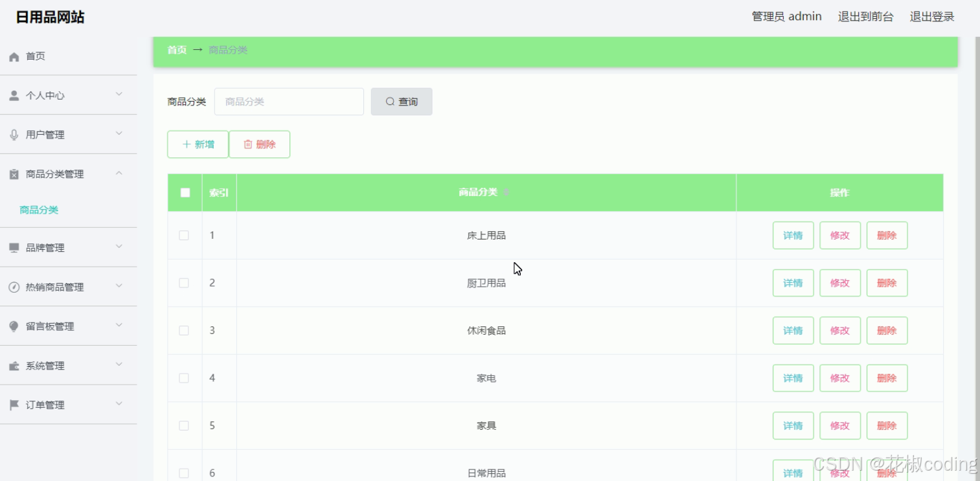Open the 用户管理 sidebar menu
This screenshot has width=980, height=481.
tap(68, 135)
